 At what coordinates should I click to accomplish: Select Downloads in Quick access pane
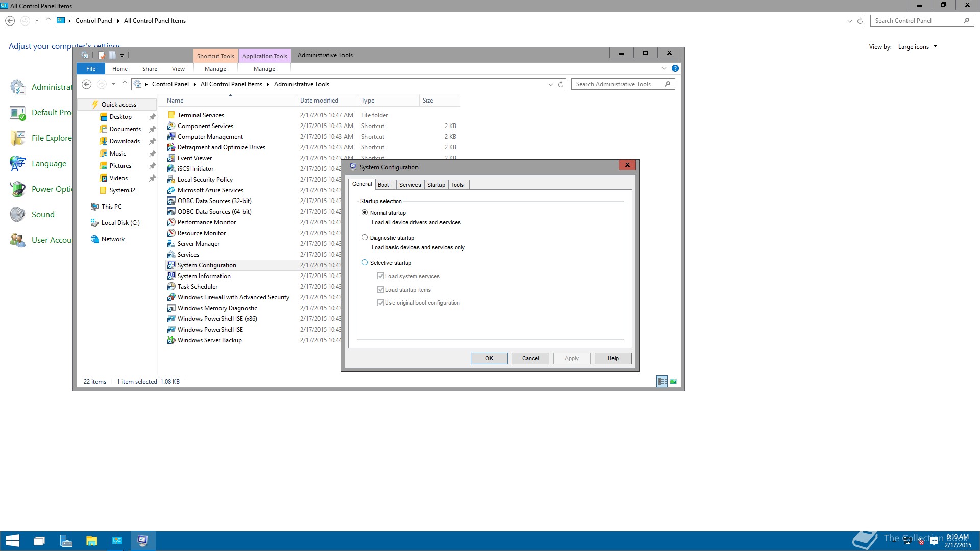point(125,141)
